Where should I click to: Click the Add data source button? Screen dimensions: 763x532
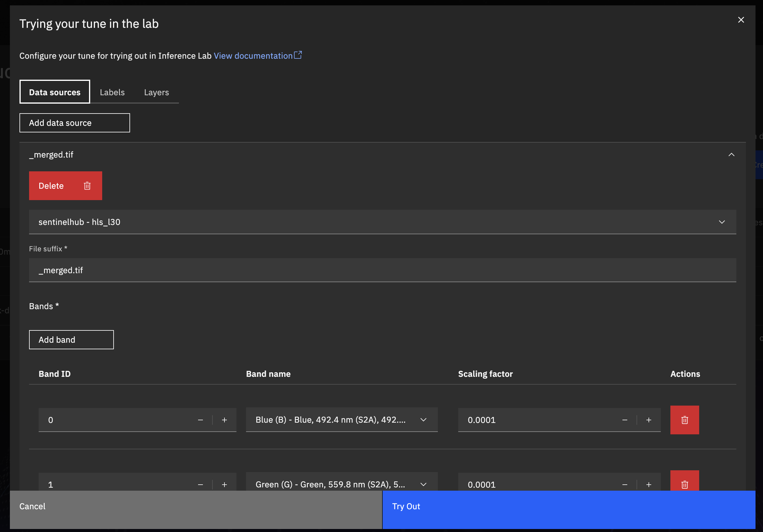pyautogui.click(x=74, y=123)
